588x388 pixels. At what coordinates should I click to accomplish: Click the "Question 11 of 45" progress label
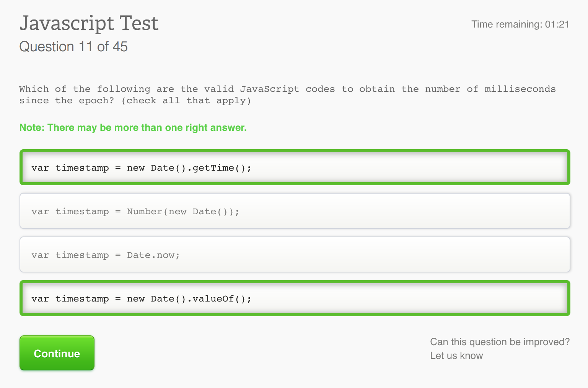coord(73,47)
